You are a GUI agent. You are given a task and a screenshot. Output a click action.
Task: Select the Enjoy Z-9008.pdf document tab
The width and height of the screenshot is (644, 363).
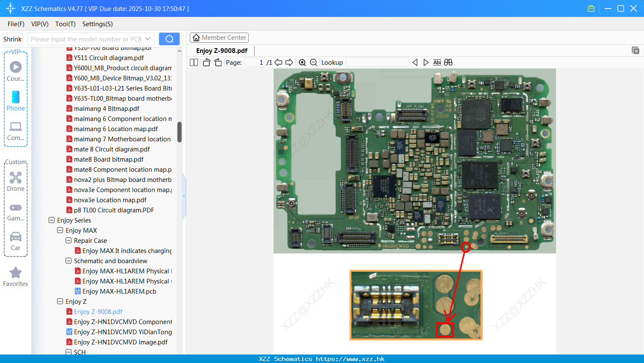[222, 51]
